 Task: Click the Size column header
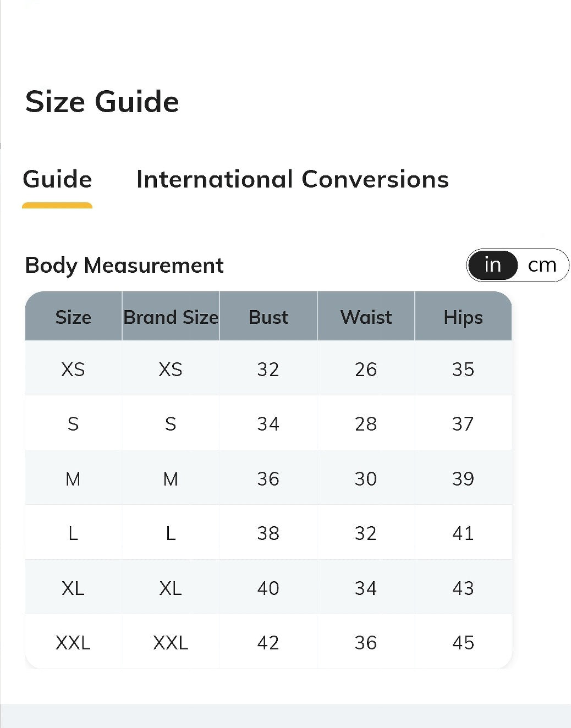73,317
